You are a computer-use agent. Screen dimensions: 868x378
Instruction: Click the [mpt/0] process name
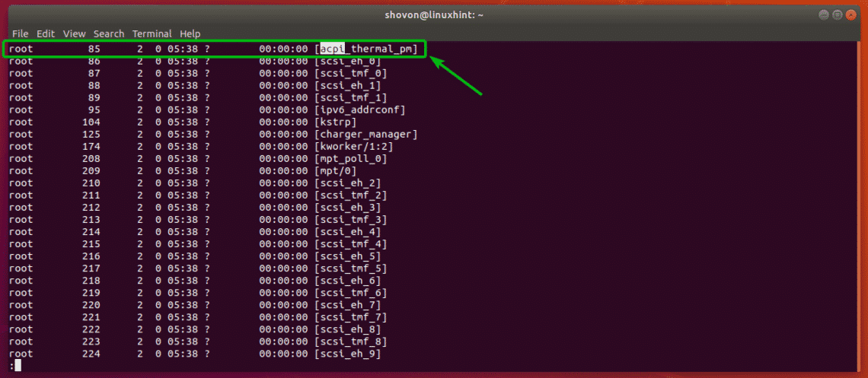pyautogui.click(x=335, y=171)
